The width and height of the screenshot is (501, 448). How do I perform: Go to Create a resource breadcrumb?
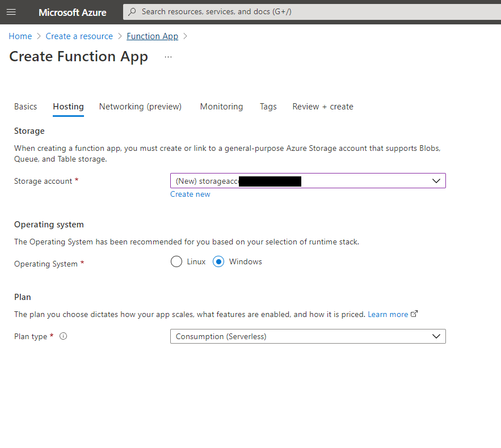click(x=79, y=36)
